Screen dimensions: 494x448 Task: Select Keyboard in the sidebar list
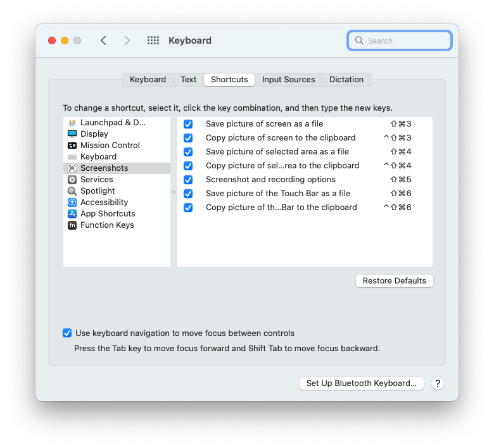click(x=117, y=157)
